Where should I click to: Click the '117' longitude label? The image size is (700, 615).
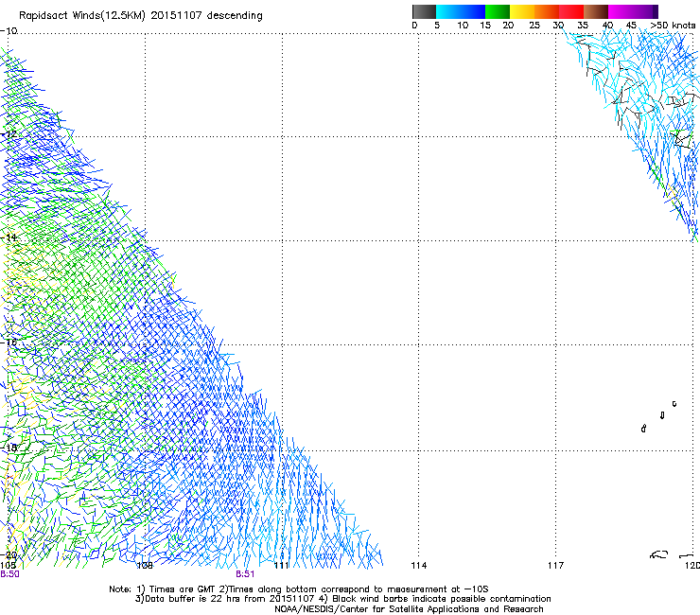pos(555,566)
